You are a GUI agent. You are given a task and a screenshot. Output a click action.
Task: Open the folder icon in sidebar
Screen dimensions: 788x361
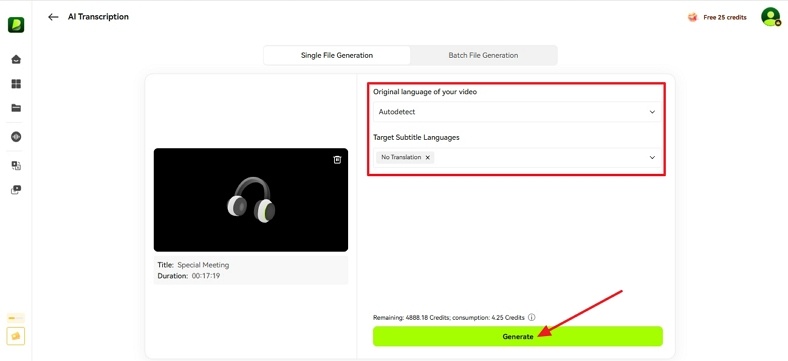16,108
